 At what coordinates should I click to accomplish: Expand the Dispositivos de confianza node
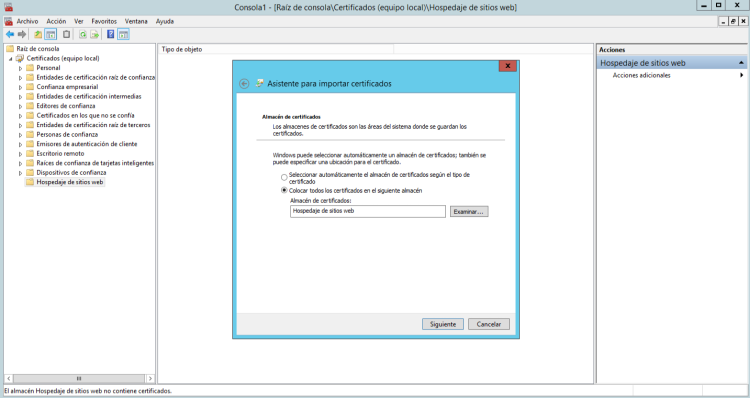[x=21, y=173]
